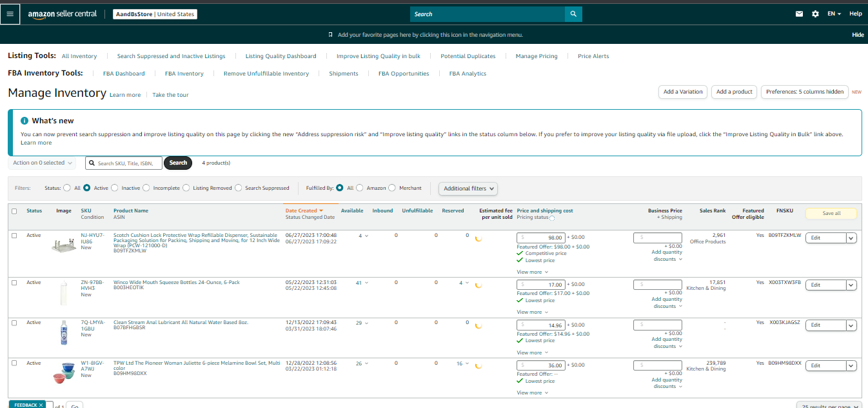Open Price Alerts

coord(593,56)
